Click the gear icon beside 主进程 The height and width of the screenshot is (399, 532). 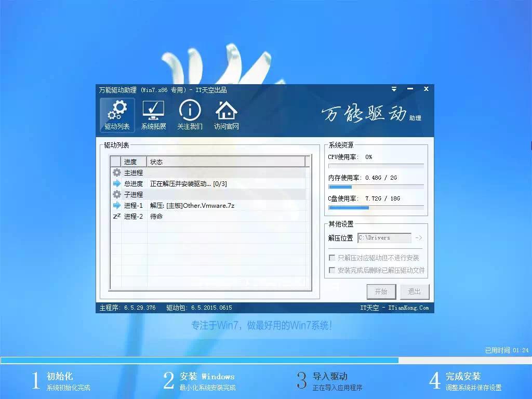(117, 172)
